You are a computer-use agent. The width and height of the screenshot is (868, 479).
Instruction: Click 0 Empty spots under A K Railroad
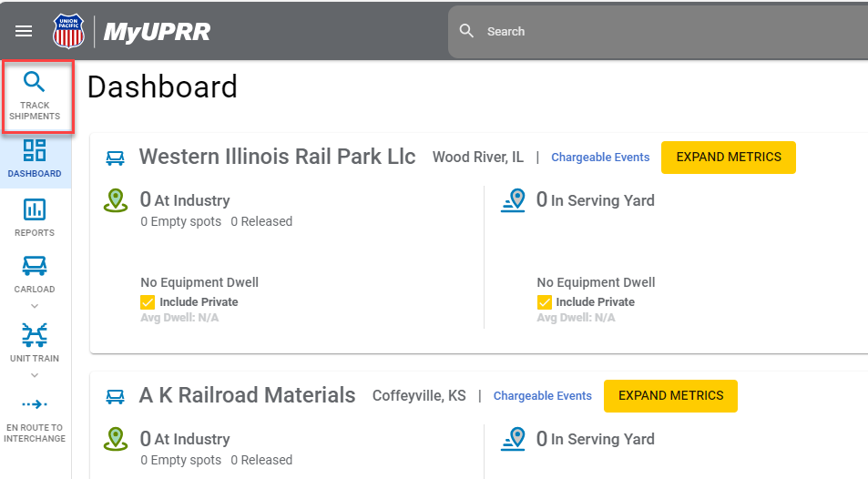click(181, 460)
